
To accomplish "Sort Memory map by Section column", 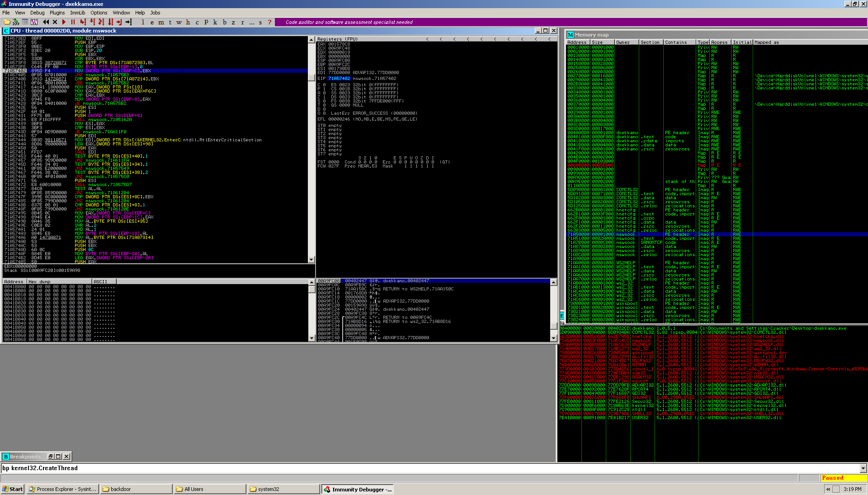I will pos(651,42).
